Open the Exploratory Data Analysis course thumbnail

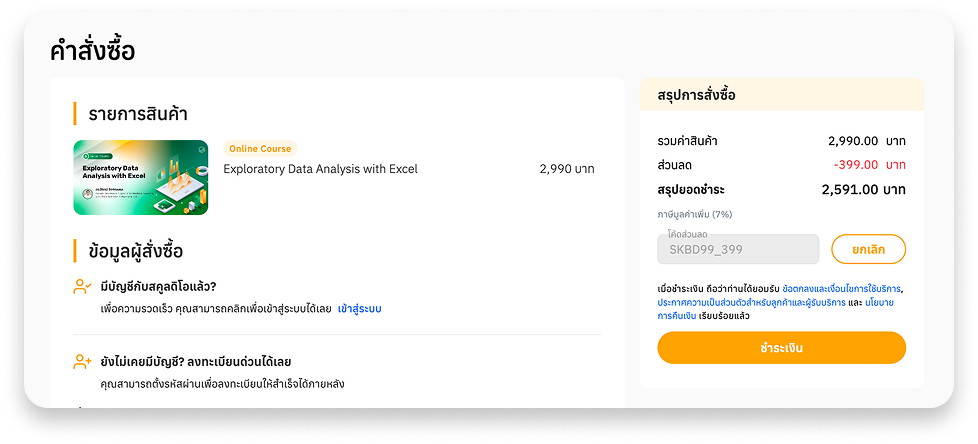pyautogui.click(x=140, y=178)
